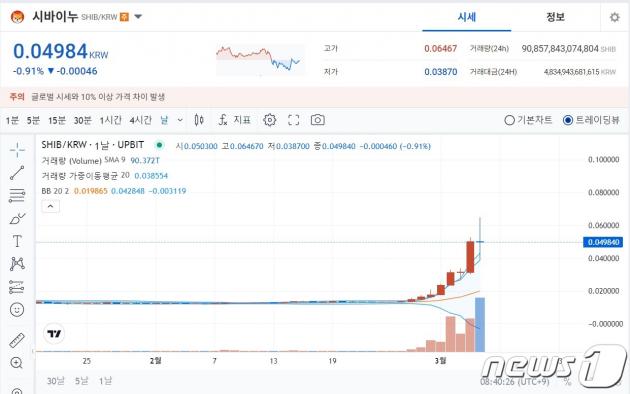
Task: Set interval to 1시간
Action: click(x=110, y=120)
